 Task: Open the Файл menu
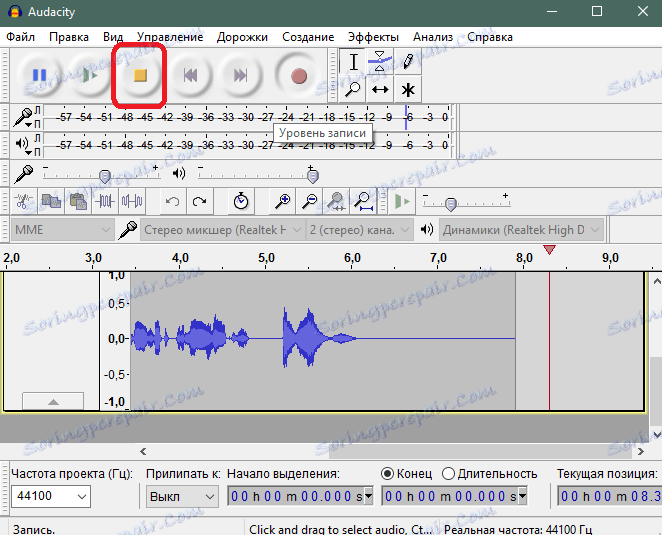tap(20, 37)
